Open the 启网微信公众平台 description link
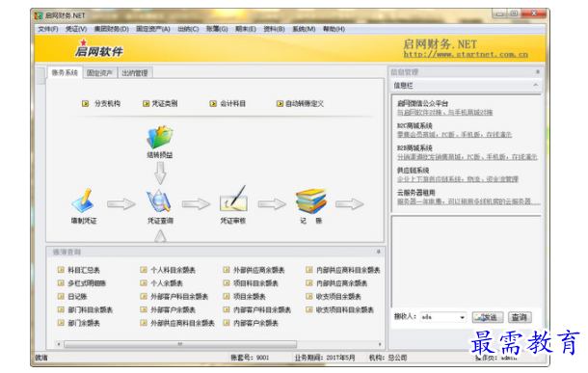The image size is (588, 373). (444, 113)
